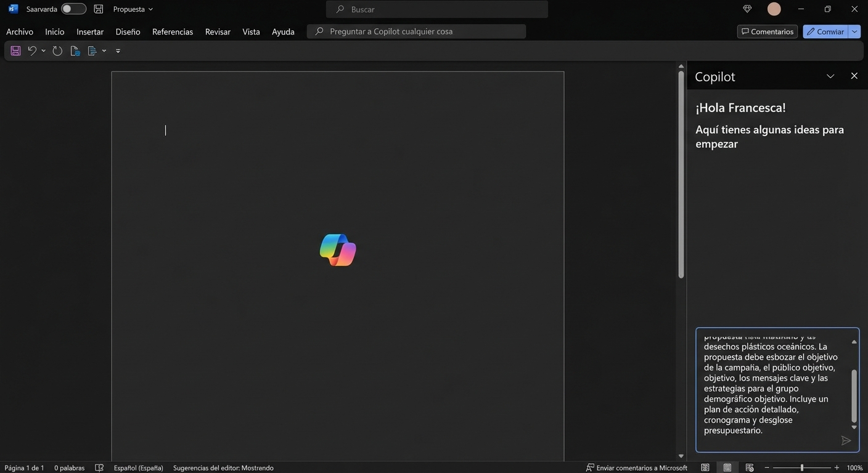Switch to the middle layout view button
Screen dimensions: 868x473
pyautogui.click(x=727, y=468)
